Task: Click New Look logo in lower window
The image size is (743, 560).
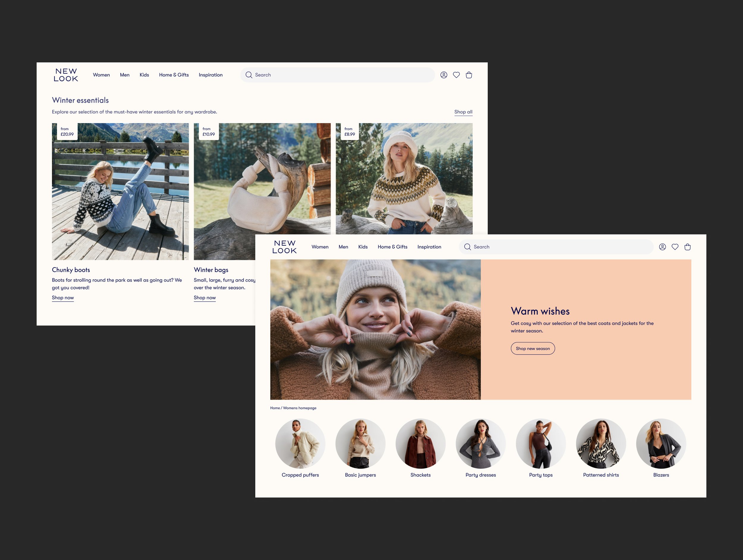Action: (284, 247)
